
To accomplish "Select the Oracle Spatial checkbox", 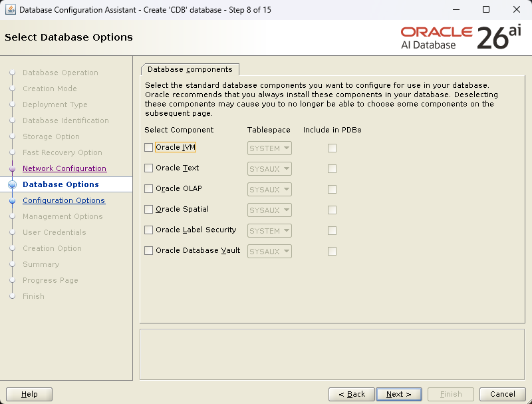I will click(148, 210).
